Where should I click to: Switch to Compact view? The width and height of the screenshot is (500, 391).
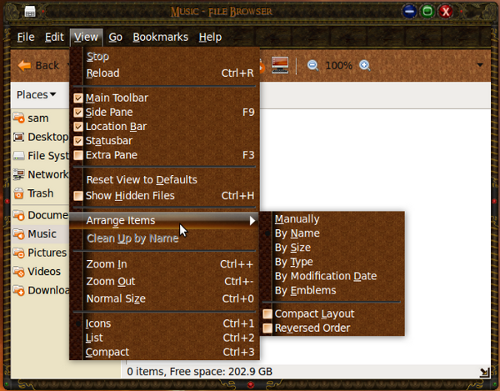(x=164, y=352)
